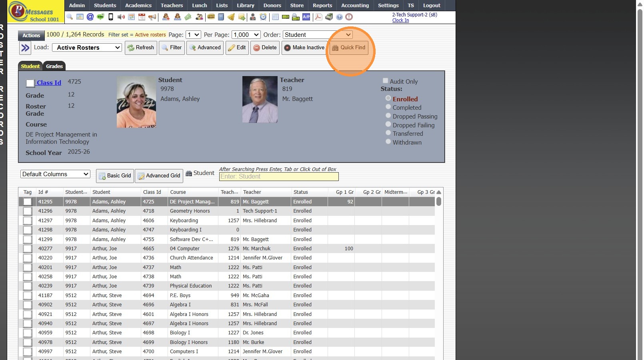Viewport: 644px width, 360px height.
Task: Open the Academics menu
Action: (x=138, y=6)
